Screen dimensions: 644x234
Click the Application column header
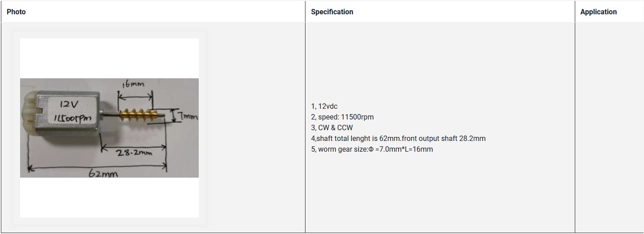click(598, 12)
